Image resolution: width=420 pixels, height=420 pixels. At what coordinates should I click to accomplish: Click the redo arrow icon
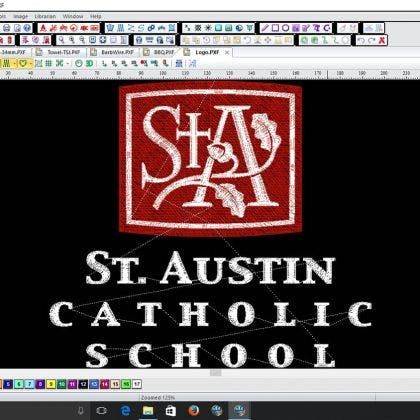click(371, 40)
